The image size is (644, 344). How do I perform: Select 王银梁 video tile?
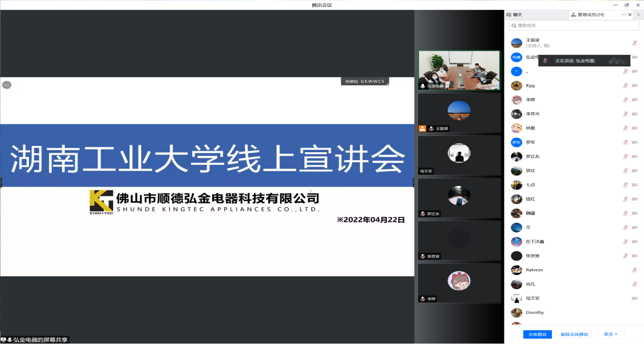pos(459,113)
